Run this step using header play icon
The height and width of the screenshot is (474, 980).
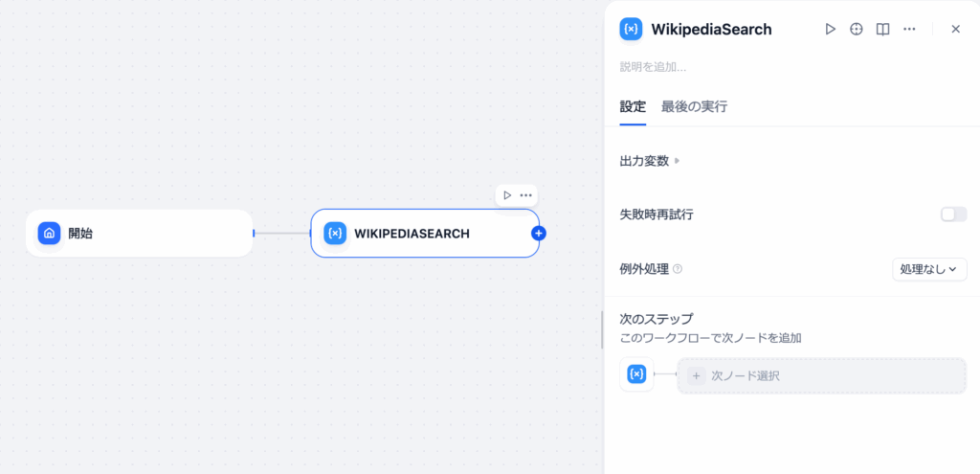click(831, 30)
